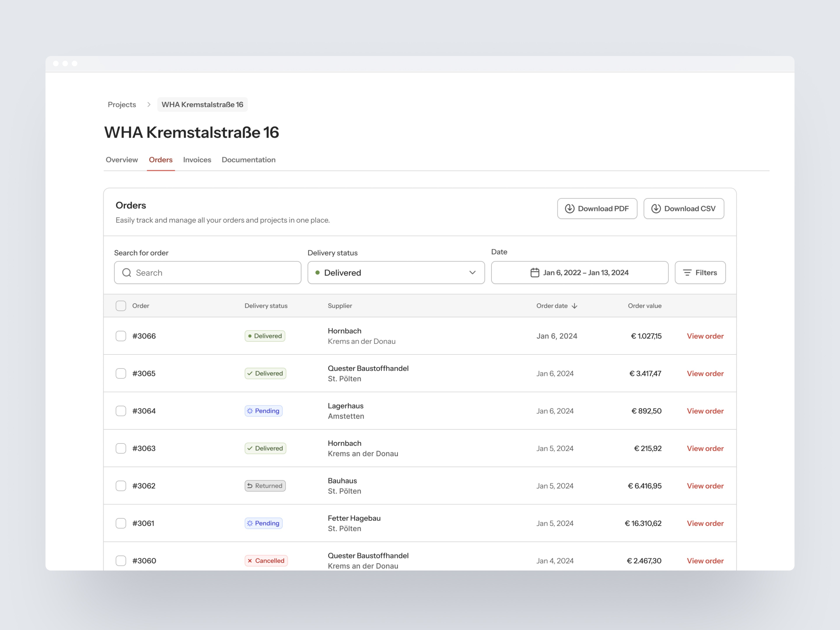
Task: Click the Download PDF button
Action: [x=597, y=208]
